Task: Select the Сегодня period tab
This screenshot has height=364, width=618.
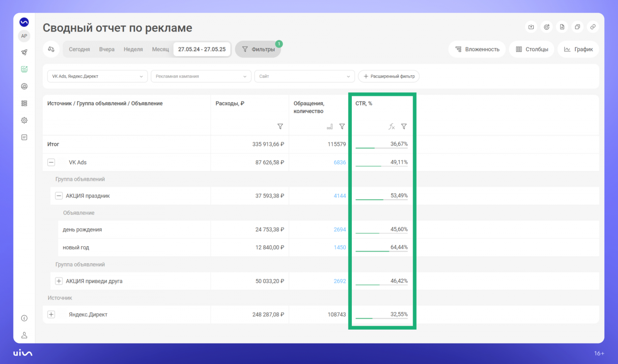Action: (79, 49)
